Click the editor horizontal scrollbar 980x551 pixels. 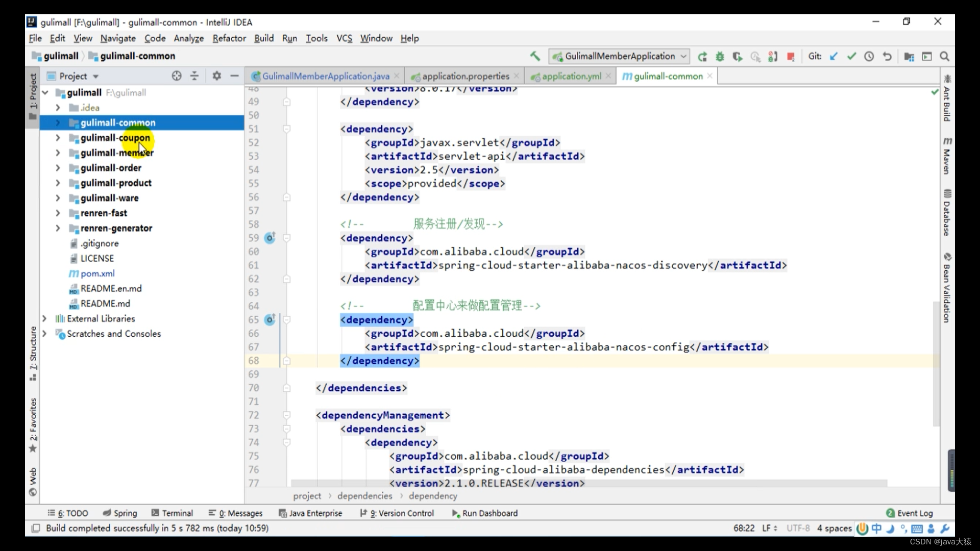click(x=589, y=483)
